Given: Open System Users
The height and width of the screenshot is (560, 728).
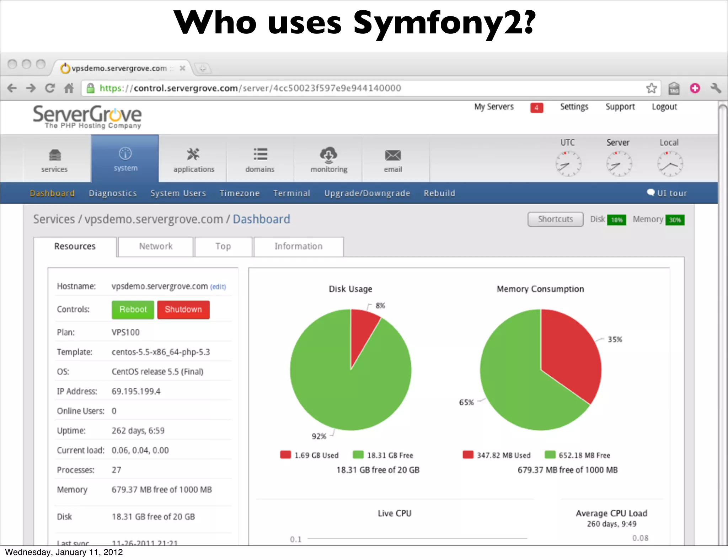Looking at the screenshot, I should tap(178, 193).
